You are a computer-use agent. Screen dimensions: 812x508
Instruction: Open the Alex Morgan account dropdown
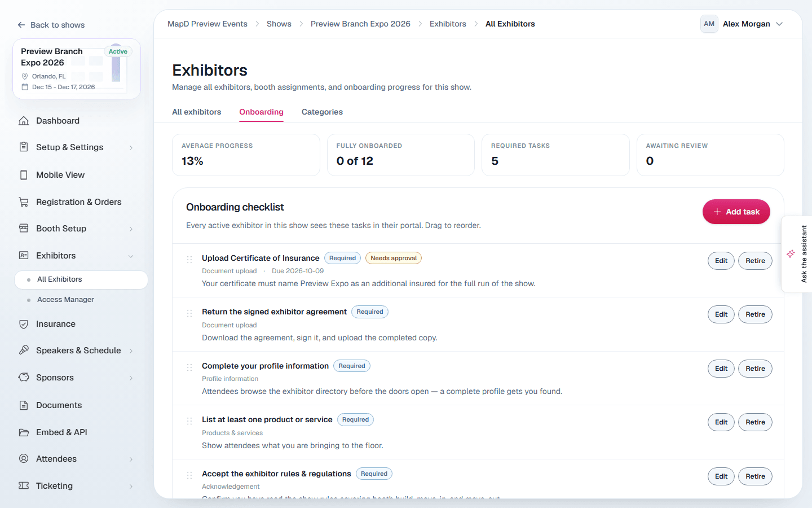[x=742, y=24]
